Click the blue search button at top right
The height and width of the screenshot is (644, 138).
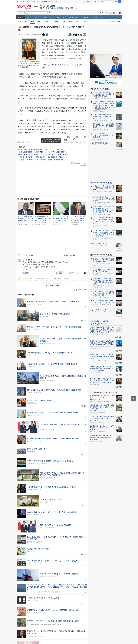coord(120,2)
